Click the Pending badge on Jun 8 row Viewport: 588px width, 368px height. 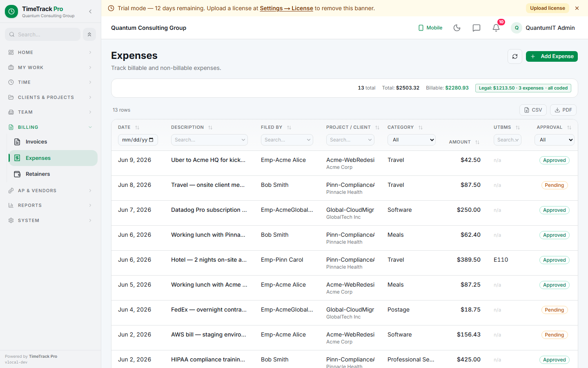pos(554,185)
